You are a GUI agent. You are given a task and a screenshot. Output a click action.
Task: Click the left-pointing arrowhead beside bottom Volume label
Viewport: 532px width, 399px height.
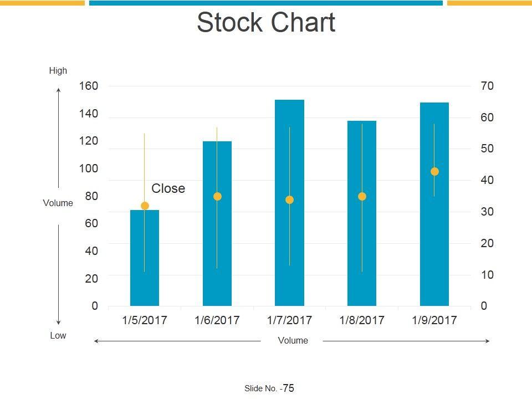coord(97,341)
